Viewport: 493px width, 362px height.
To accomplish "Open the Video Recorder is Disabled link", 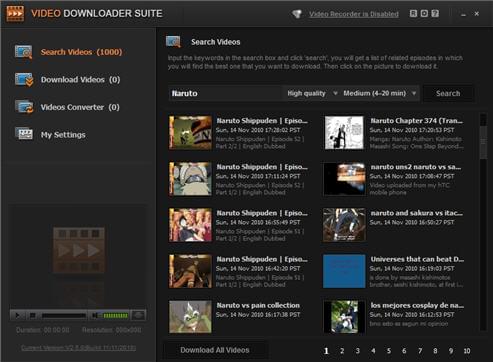I will pos(354,14).
